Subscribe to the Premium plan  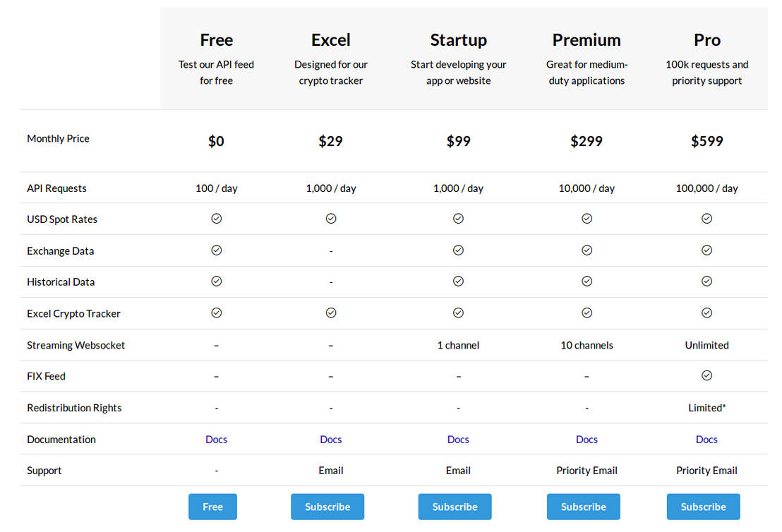click(583, 507)
